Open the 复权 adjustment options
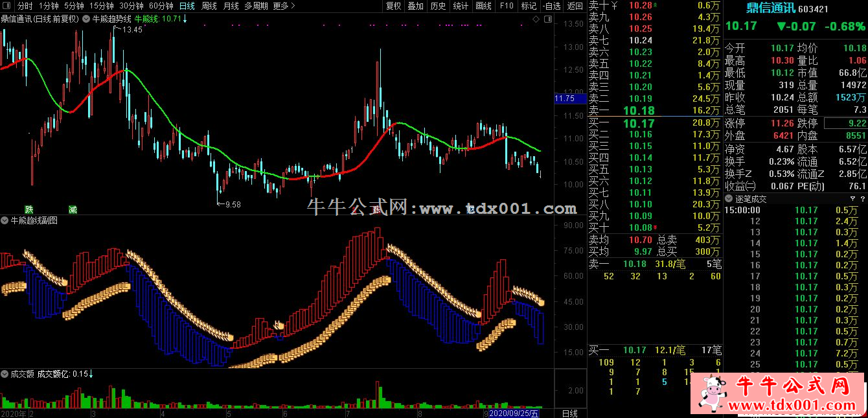 tap(393, 6)
